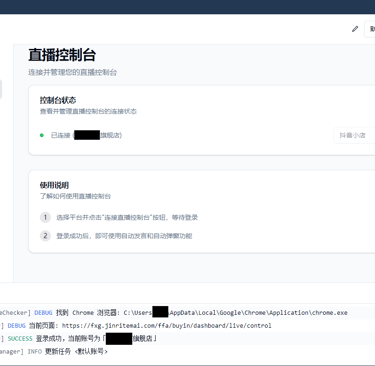Open the 抖音小店 platform dropdown

(354, 135)
